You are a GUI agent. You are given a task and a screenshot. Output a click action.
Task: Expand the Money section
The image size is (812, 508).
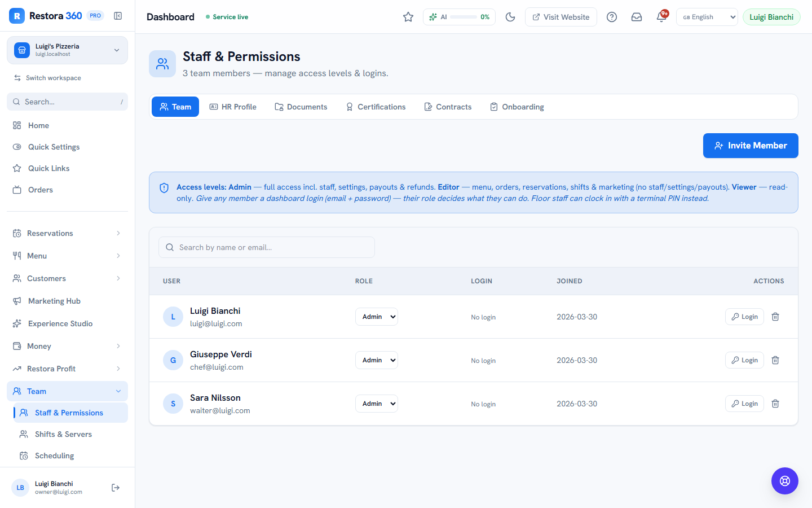(67, 346)
